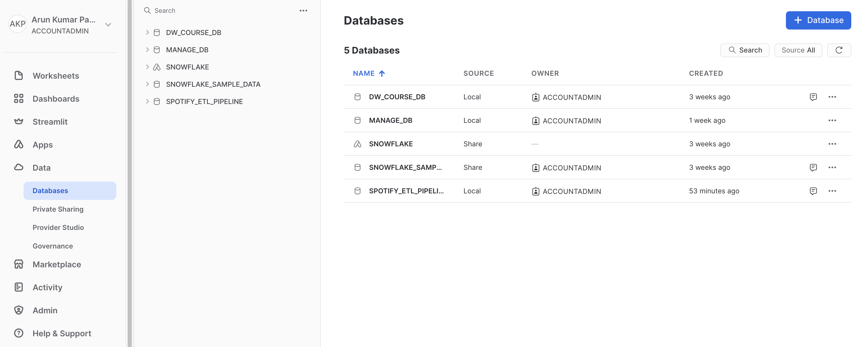Click the refresh databases icon button
Viewport: 868px width, 347px height.
(839, 50)
